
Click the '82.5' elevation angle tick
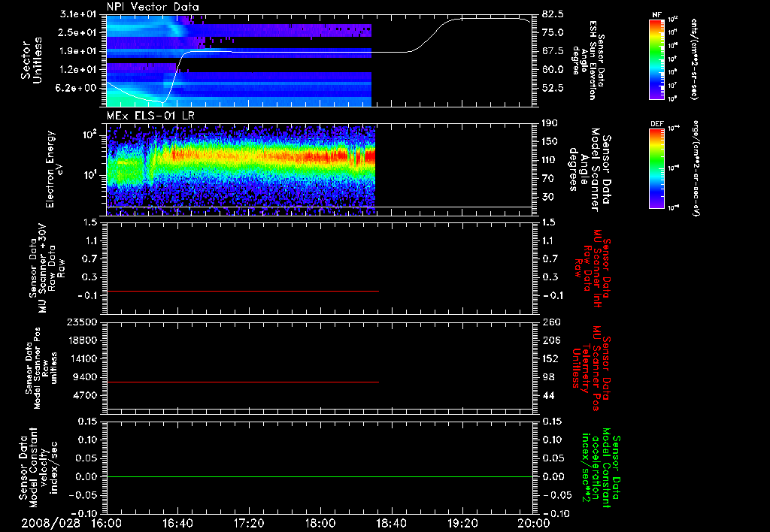click(x=553, y=14)
